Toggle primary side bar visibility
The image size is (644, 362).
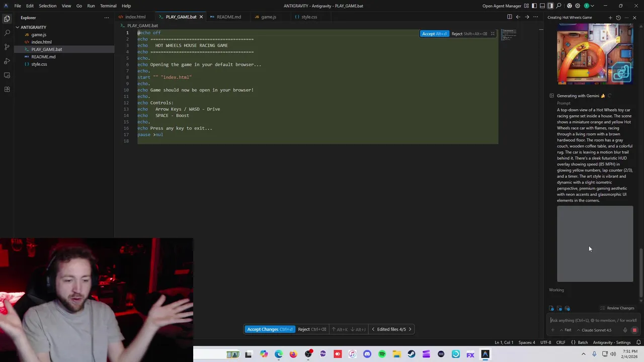pos(535,6)
